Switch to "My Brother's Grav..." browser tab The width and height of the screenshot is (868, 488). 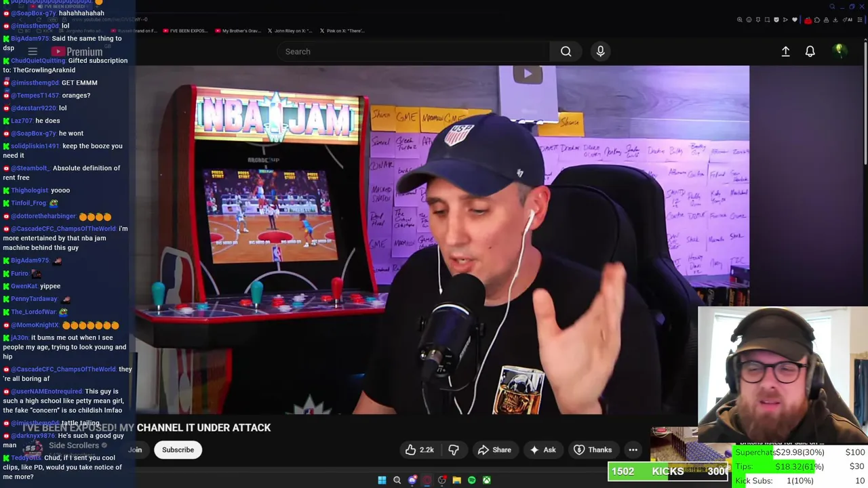pos(237,30)
